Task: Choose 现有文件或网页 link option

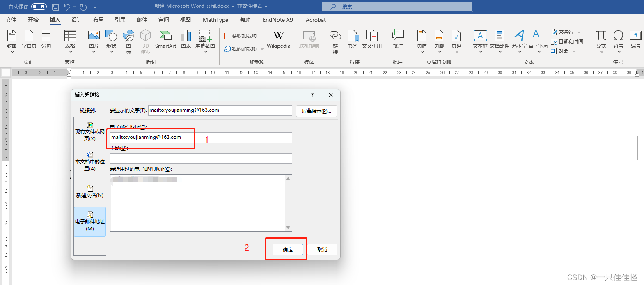Action: [x=90, y=131]
